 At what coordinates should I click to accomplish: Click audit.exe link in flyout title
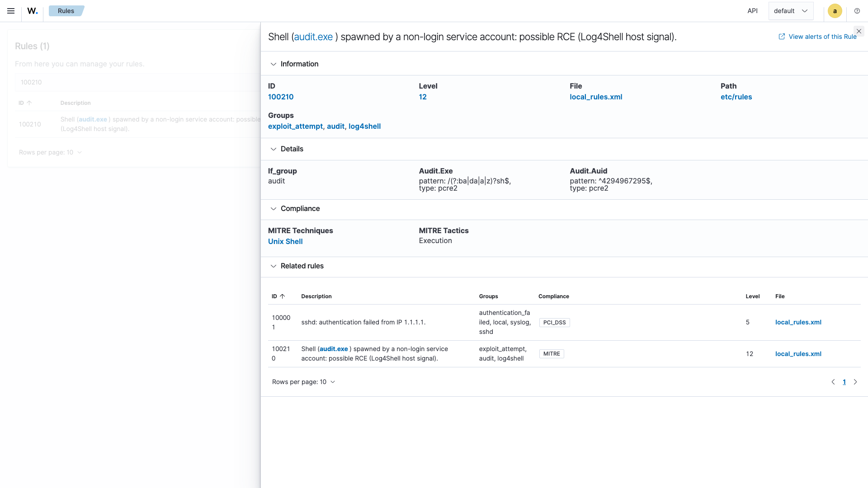point(313,37)
